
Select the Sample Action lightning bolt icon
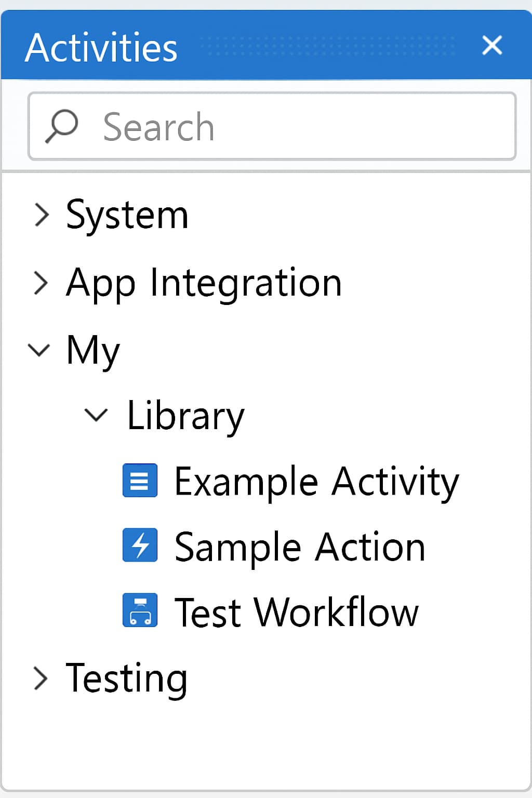coord(140,546)
